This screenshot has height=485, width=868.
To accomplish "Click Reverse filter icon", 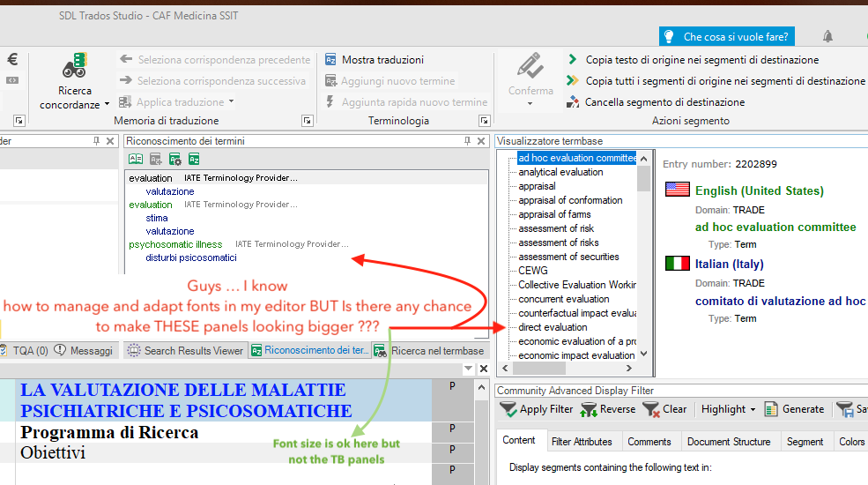I will coord(589,410).
